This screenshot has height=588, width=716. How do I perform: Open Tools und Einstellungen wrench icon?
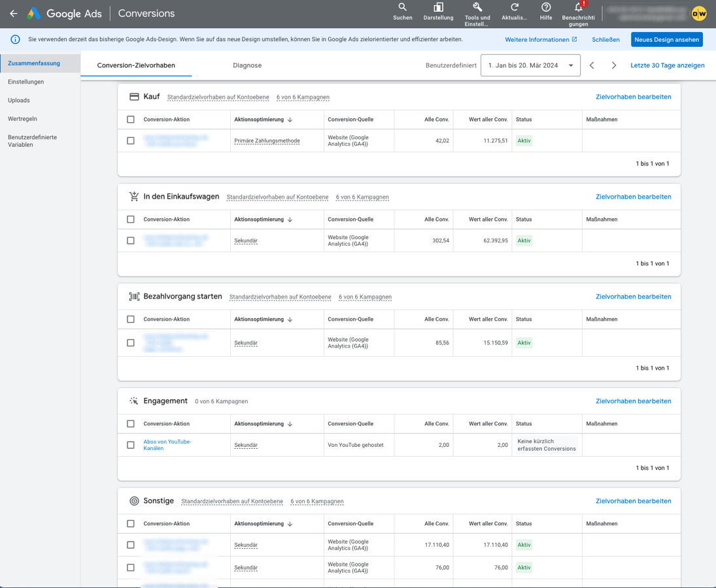477,7
